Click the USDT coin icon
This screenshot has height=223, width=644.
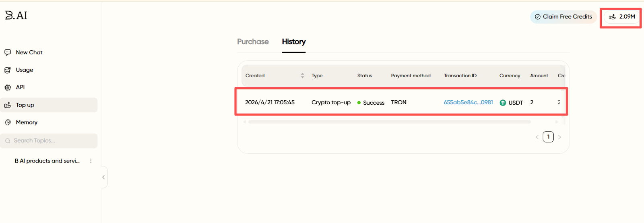(503, 103)
